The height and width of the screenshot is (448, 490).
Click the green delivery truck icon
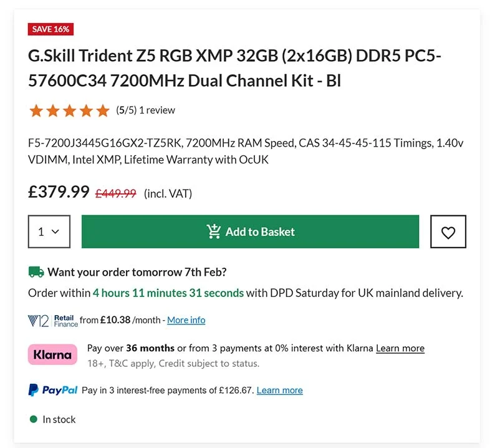(x=36, y=271)
